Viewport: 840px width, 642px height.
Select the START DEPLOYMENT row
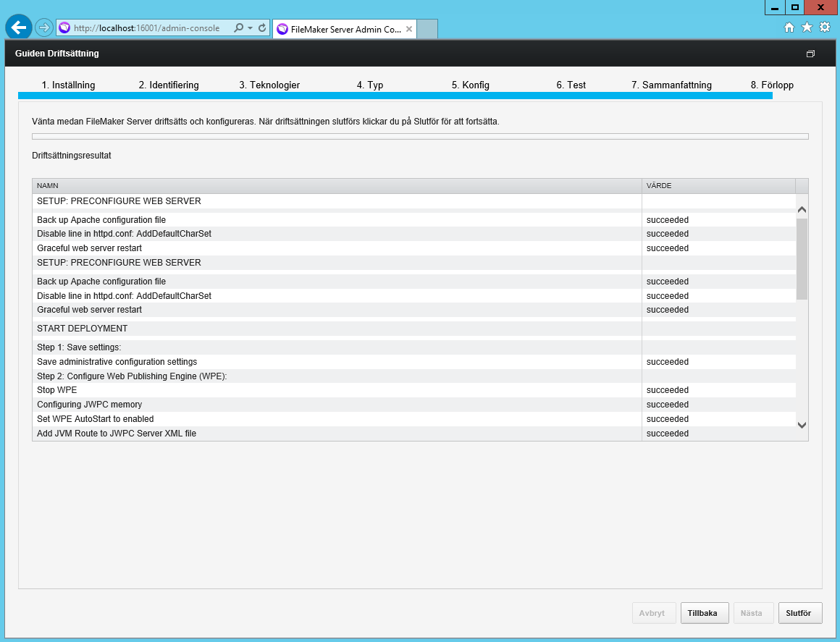coord(413,328)
